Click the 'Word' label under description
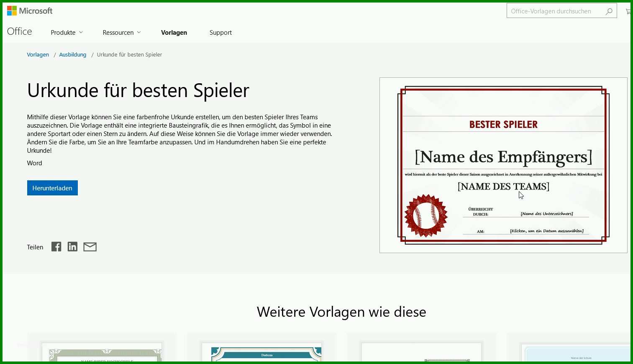This screenshot has width=633, height=364. tap(34, 163)
